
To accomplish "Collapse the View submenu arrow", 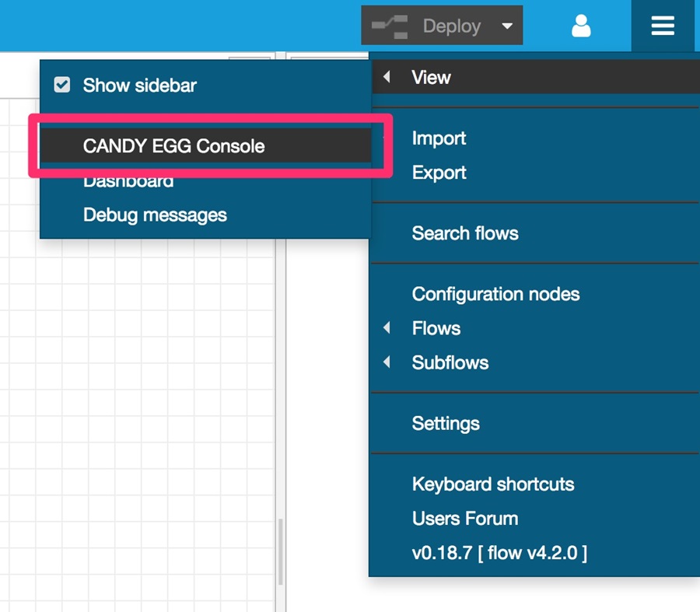I will coord(387,77).
